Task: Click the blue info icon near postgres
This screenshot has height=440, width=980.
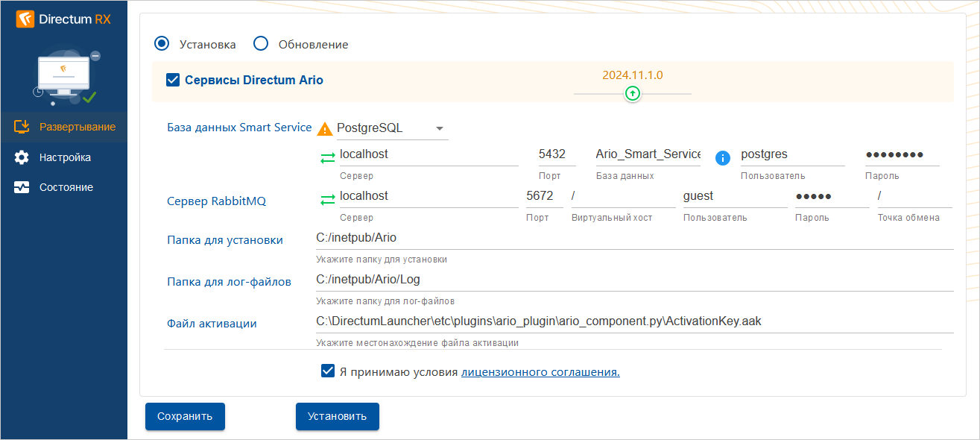Action: click(x=722, y=157)
